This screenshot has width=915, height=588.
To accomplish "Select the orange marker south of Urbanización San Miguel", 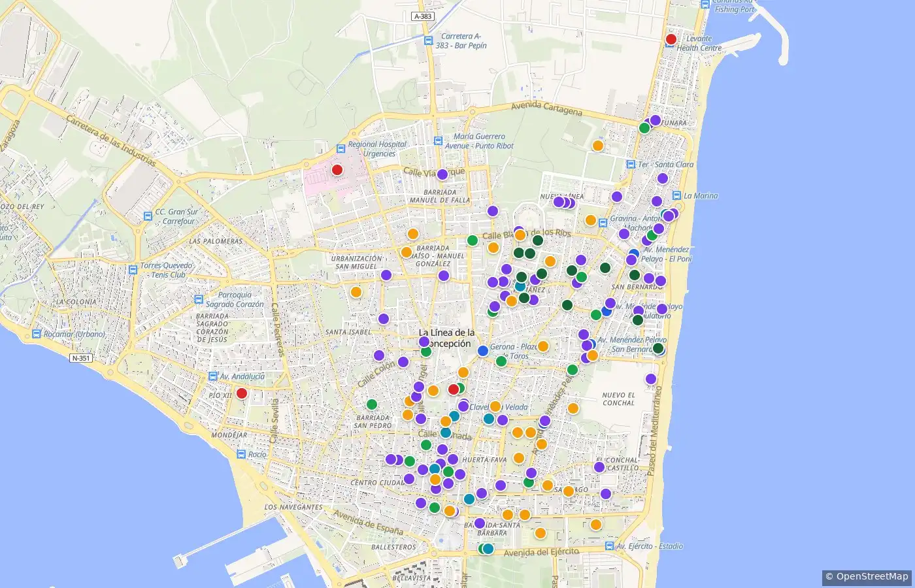I will click(356, 292).
